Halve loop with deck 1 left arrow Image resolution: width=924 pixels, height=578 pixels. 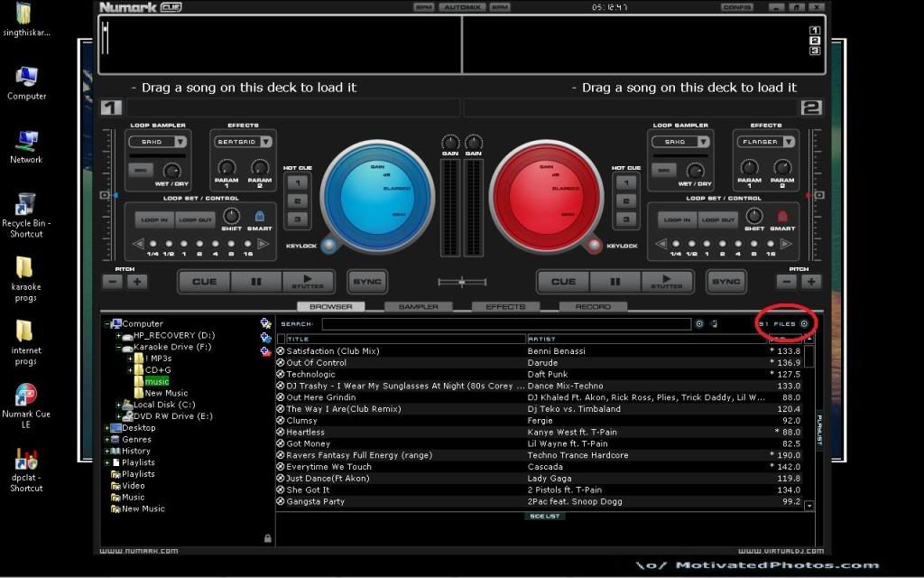pos(138,244)
